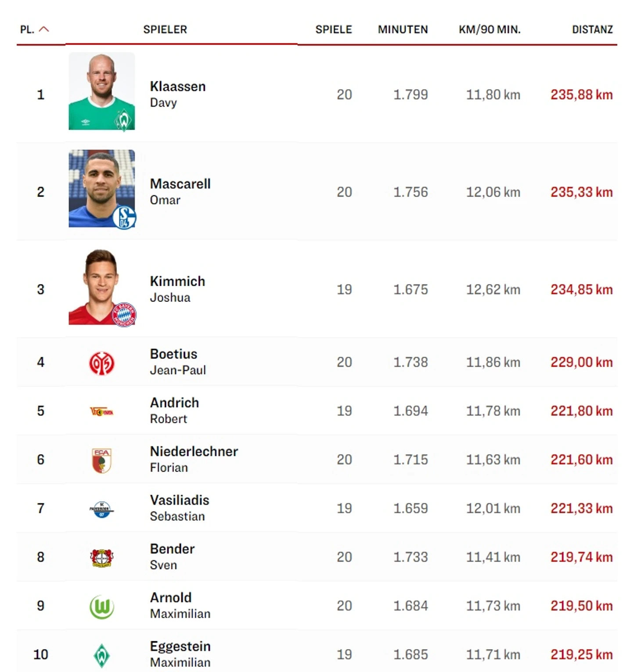The width and height of the screenshot is (641, 672).
Task: Click the Bayer Leverkusen club crest
Action: coord(101,557)
